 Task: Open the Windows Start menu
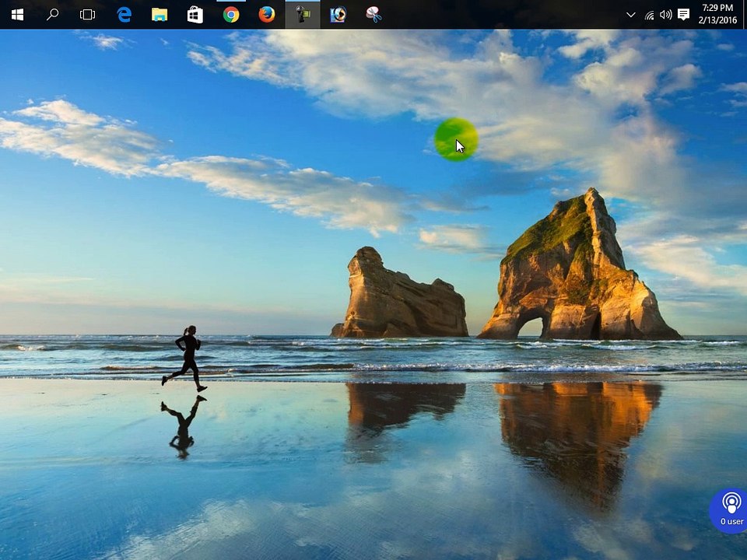tap(17, 15)
